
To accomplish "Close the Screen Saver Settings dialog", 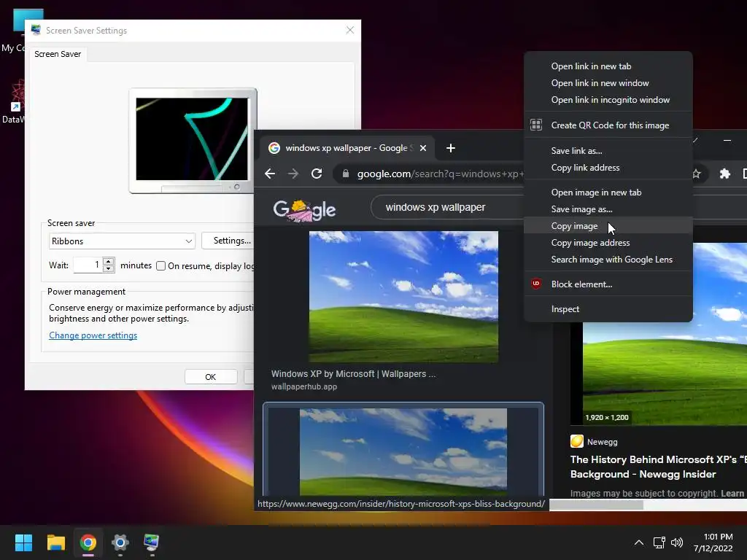I will point(350,30).
